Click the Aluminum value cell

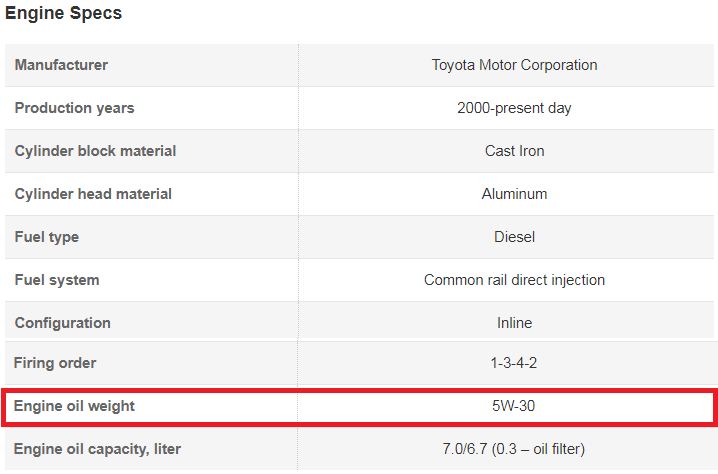coord(514,194)
